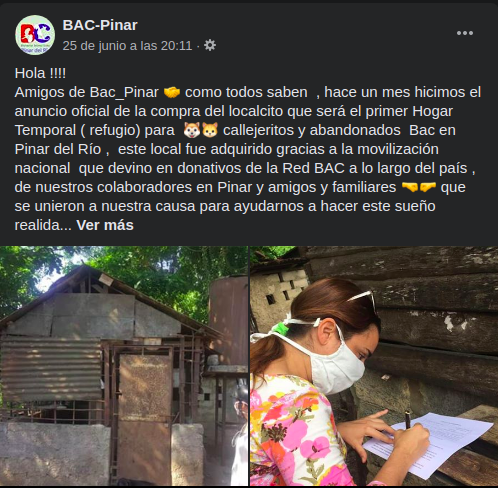Visit the BAC-Pinar page name link
Image resolution: width=498 pixels, height=488 pixels.
pos(100,25)
